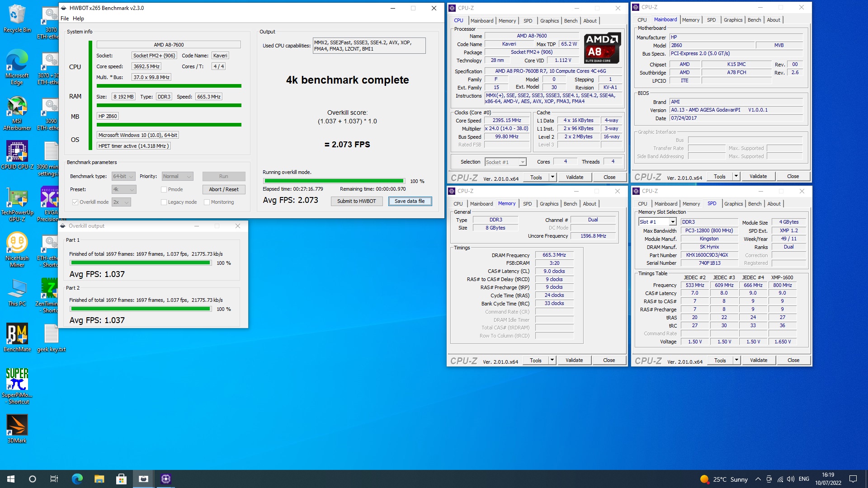Screen dimensions: 868x488
Task: Enable the Pmode checkbox
Action: tap(164, 189)
